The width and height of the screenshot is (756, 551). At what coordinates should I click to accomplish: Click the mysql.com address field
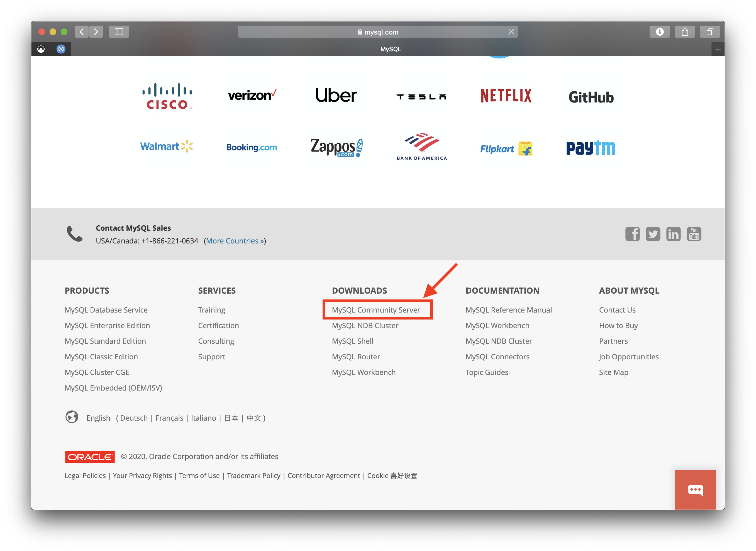point(377,32)
